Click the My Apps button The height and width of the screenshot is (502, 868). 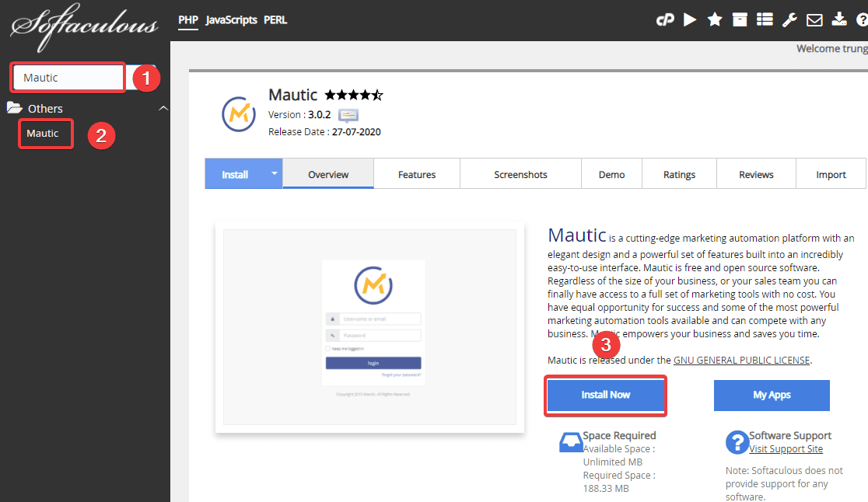tap(772, 395)
